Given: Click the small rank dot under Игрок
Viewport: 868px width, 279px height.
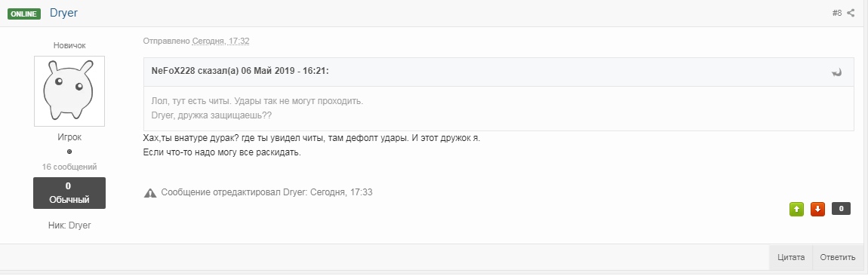Looking at the screenshot, I should [x=69, y=152].
